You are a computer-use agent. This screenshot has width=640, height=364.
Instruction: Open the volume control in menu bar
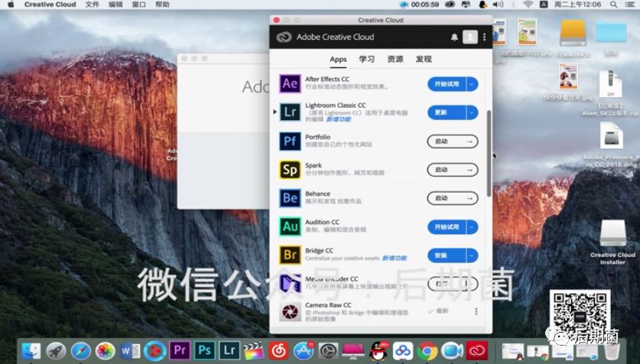pos(498,5)
